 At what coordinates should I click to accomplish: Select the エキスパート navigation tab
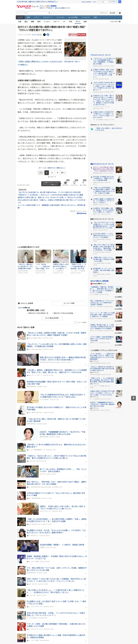(48, 17)
